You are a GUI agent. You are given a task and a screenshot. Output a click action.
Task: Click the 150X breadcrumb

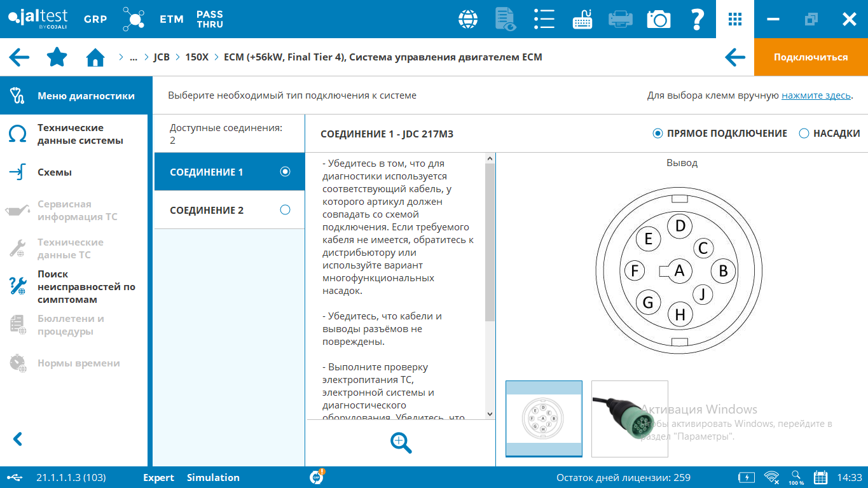tap(196, 57)
